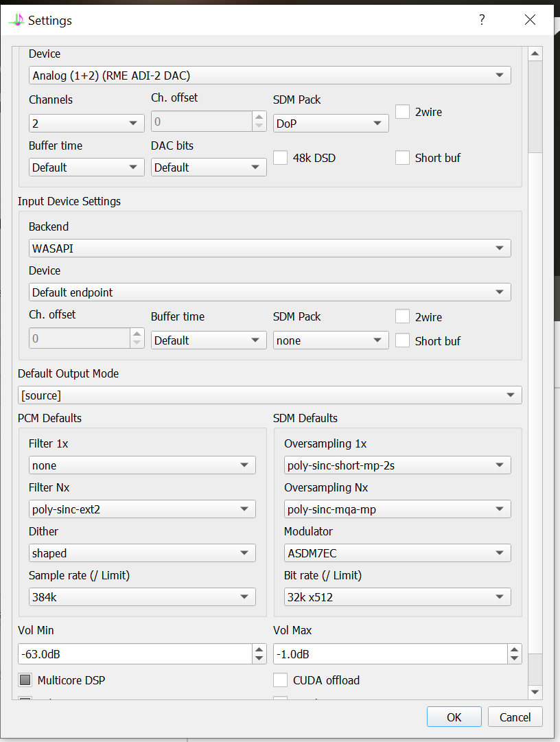Open the Filter Nx dropdown

(142, 509)
